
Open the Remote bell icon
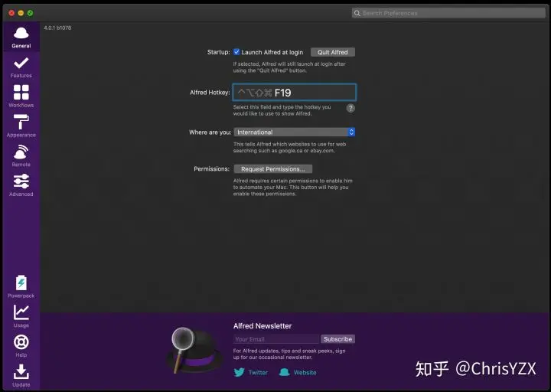21,152
